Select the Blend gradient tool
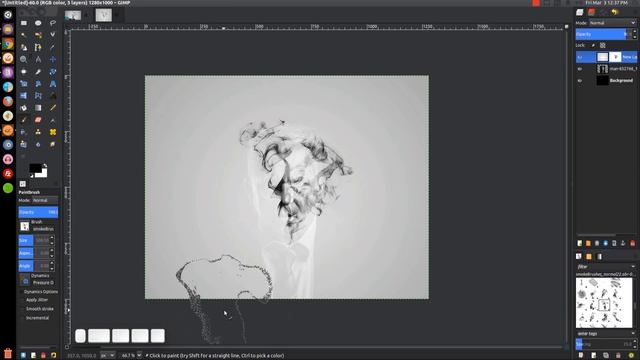 coord(38,108)
